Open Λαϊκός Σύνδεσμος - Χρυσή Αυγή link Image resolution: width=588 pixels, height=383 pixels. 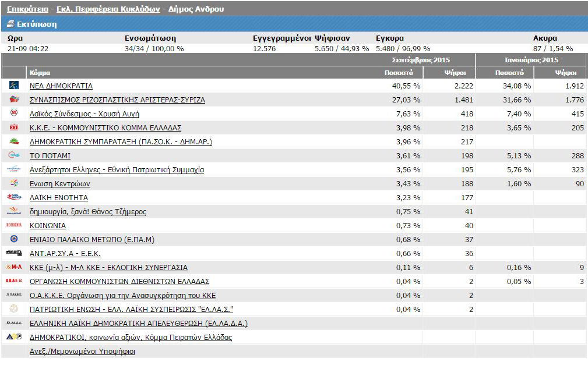coord(84,114)
